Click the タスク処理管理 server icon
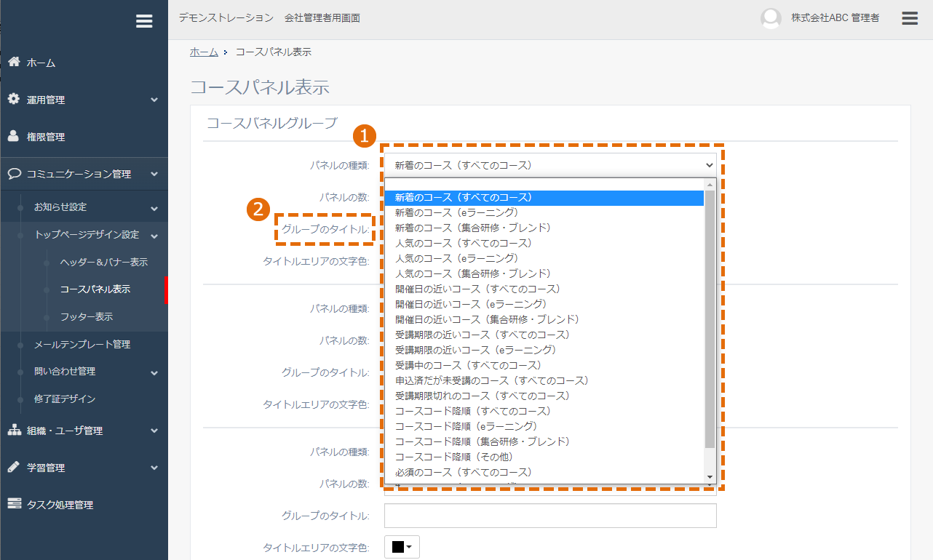 pos(14,504)
